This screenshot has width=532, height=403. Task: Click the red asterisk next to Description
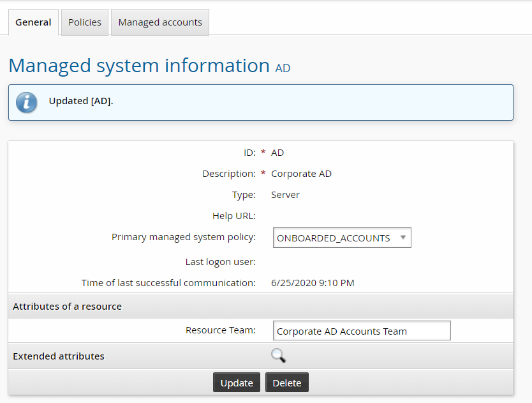tap(263, 174)
